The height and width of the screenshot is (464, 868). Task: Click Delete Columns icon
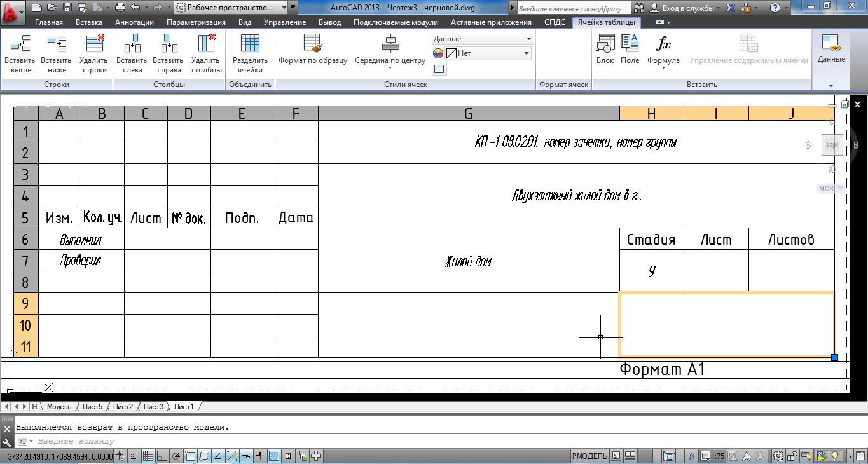(207, 44)
